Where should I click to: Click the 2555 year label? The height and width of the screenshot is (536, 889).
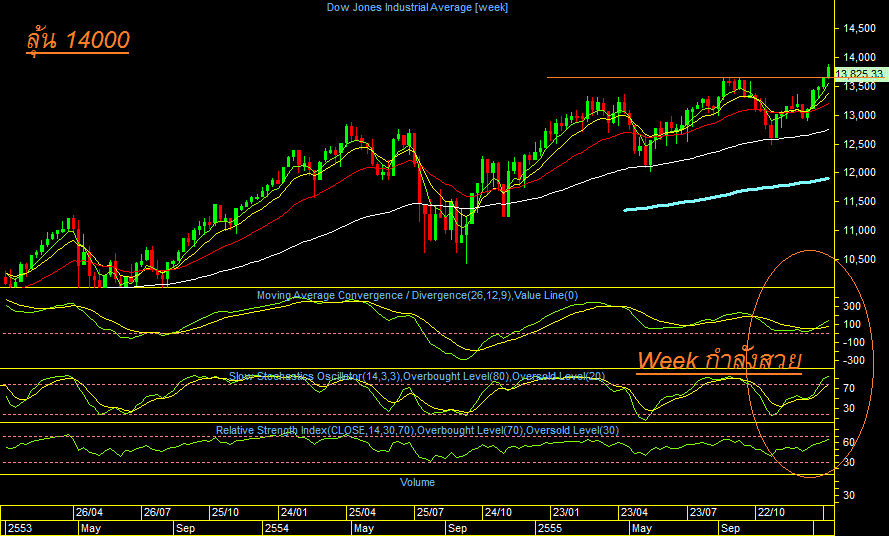[x=550, y=529]
